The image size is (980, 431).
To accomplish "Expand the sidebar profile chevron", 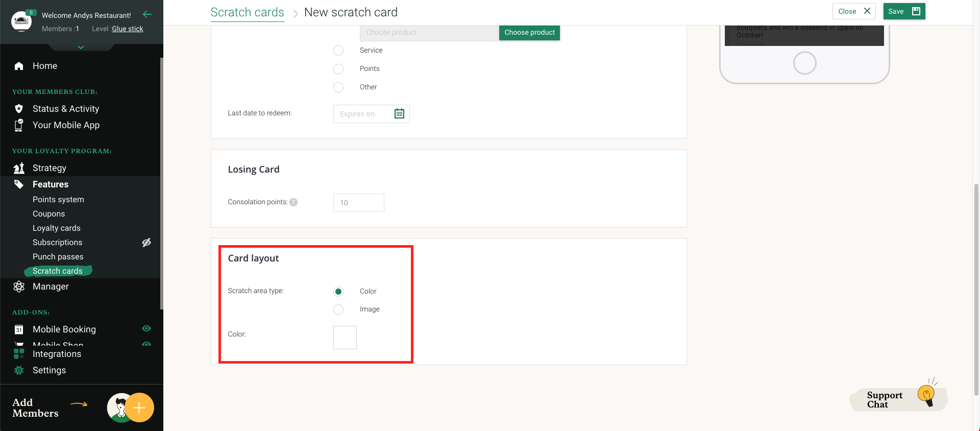I will click(x=81, y=47).
